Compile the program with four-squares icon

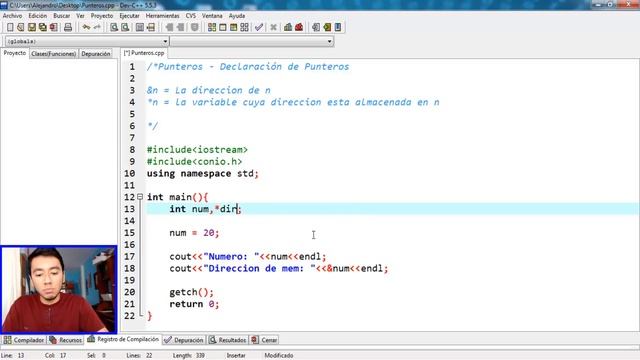212,27
